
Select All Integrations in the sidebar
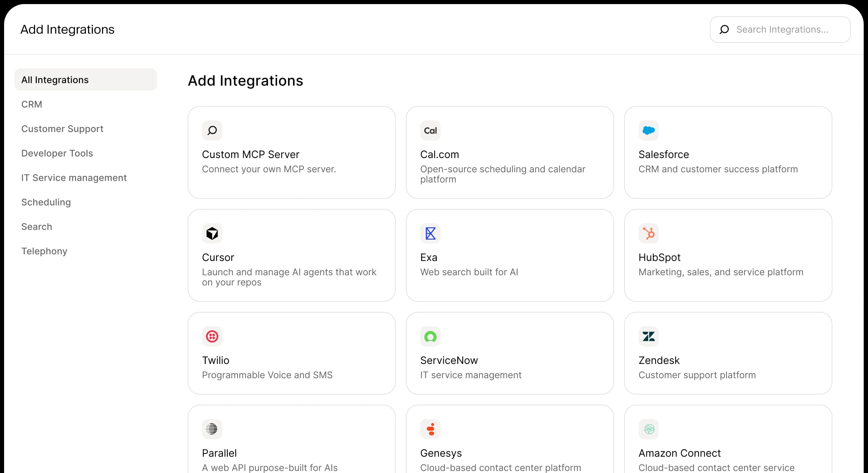tap(55, 80)
